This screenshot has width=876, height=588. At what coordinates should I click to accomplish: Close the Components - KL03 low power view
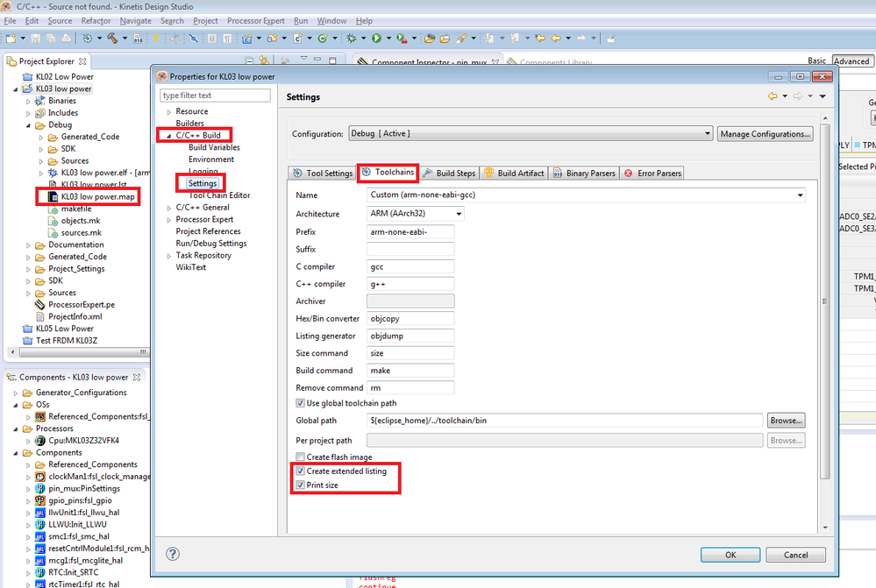(137, 378)
